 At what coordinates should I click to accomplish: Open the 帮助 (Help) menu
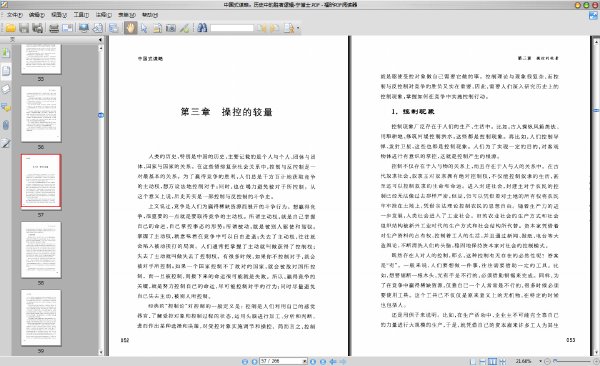150,15
